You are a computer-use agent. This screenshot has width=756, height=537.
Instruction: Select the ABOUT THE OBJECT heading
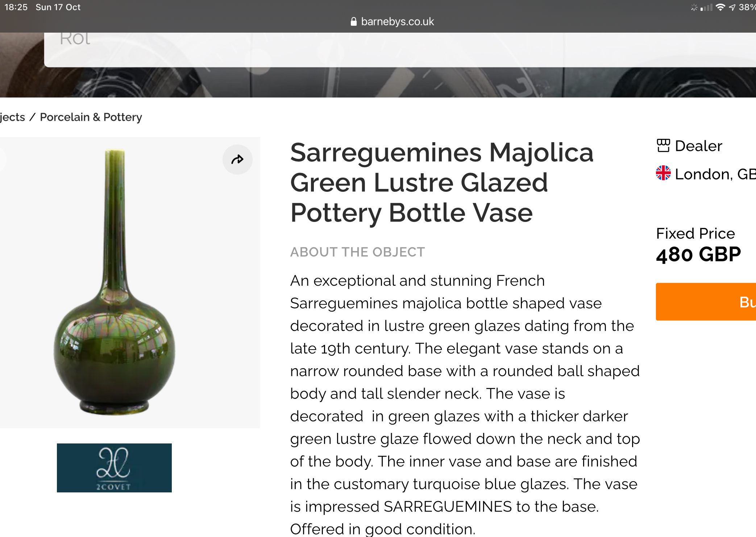click(357, 252)
